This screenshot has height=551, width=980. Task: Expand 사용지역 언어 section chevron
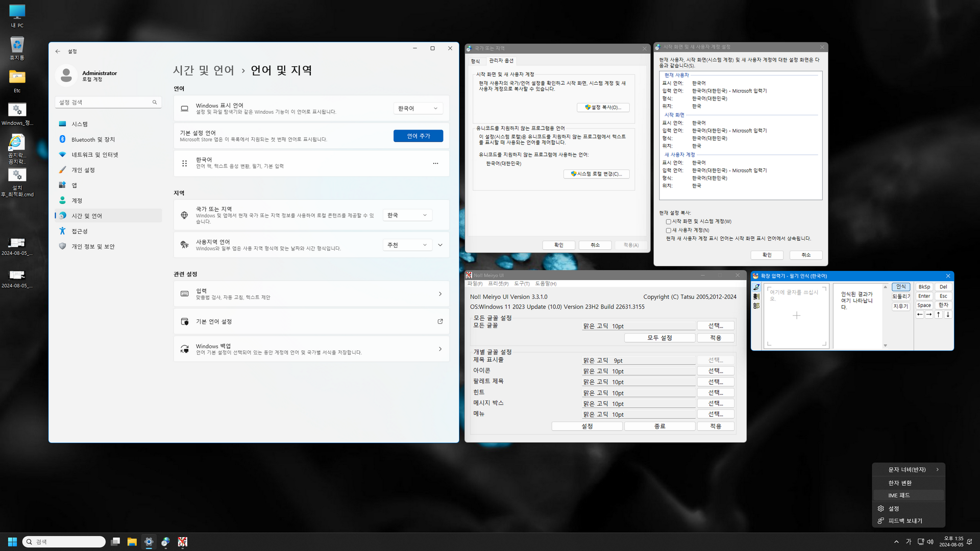pyautogui.click(x=440, y=245)
